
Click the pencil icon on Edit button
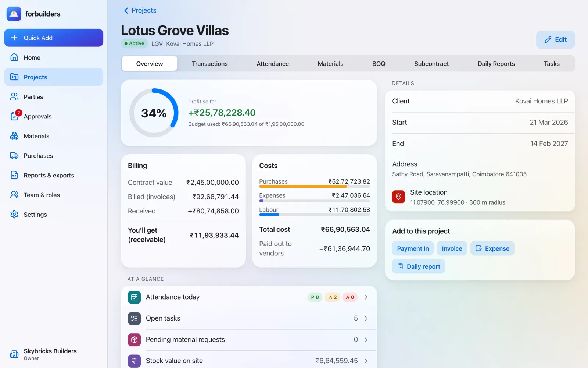[x=548, y=40]
